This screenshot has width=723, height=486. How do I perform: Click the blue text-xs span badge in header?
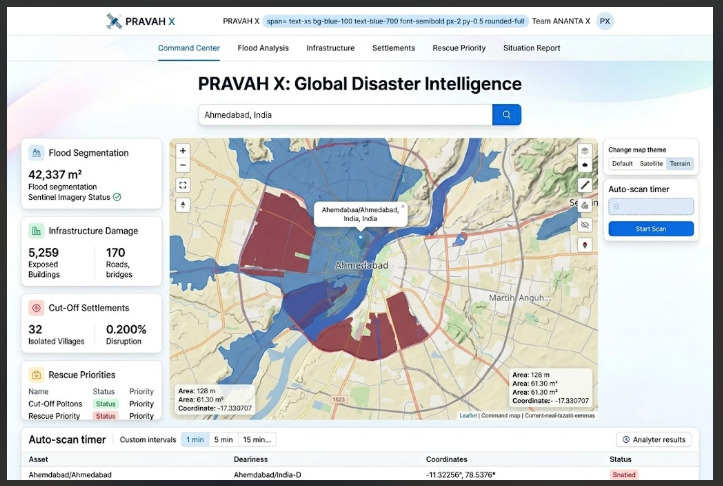click(x=395, y=21)
